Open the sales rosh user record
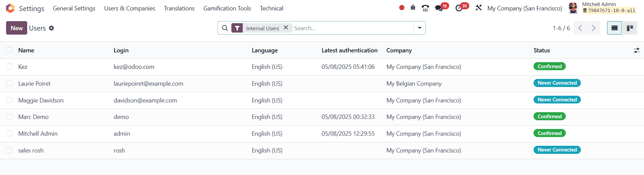Image resolution: width=644 pixels, height=175 pixels. pyautogui.click(x=31, y=150)
